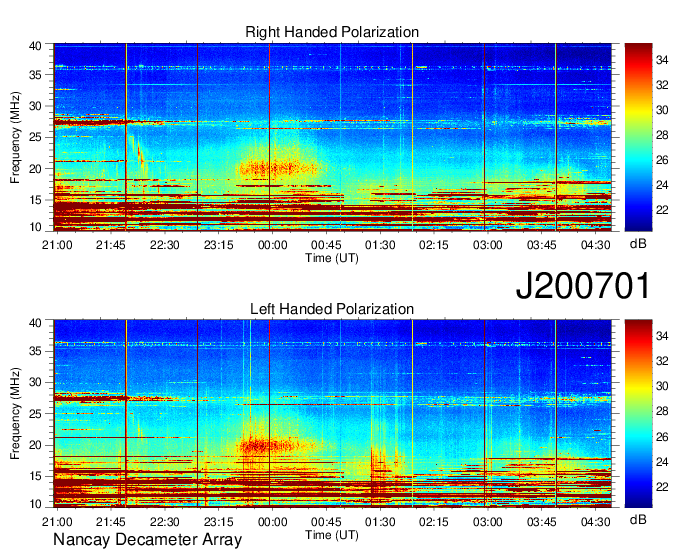Click the "22:30" time tick under Right Handed plot

point(164,245)
